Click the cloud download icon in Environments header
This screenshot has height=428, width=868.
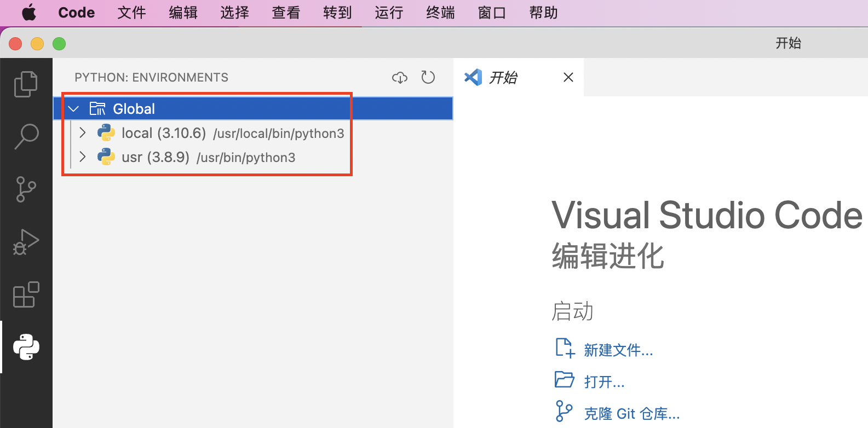click(400, 78)
